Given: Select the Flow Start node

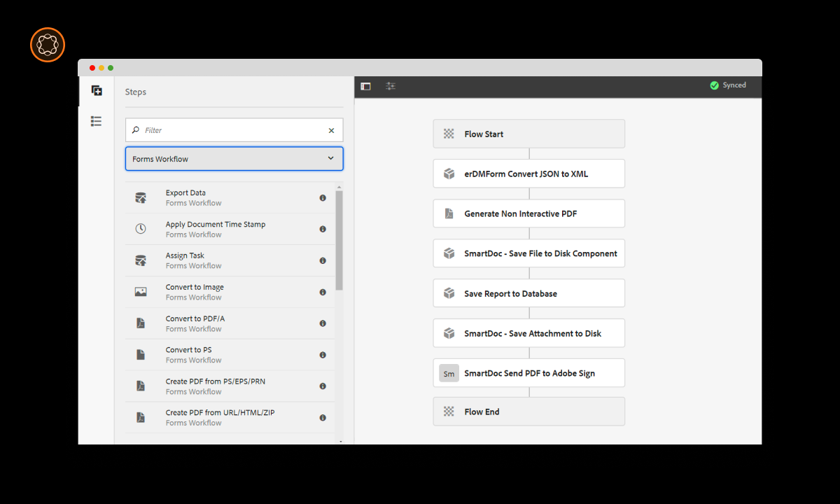Looking at the screenshot, I should coord(528,133).
